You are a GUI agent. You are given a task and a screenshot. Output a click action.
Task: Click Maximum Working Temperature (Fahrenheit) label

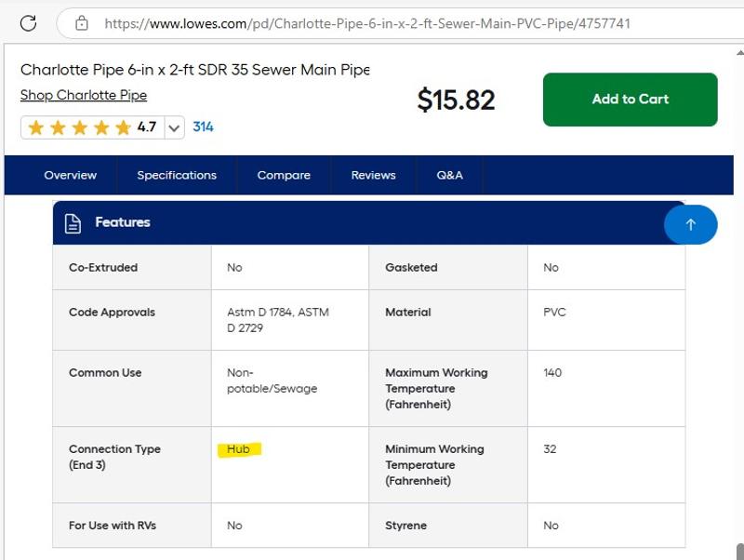436,389
